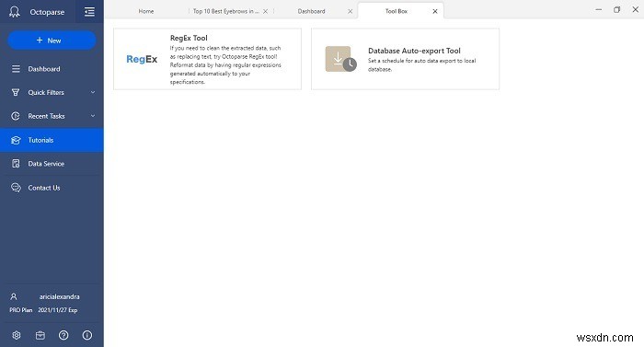Create a new task with New button
Screen dimensions: 644x347
point(52,40)
